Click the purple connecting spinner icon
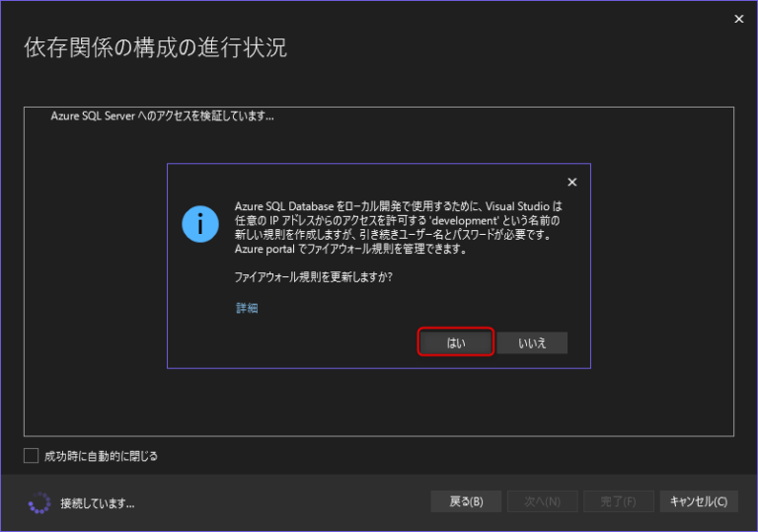 pos(39,503)
